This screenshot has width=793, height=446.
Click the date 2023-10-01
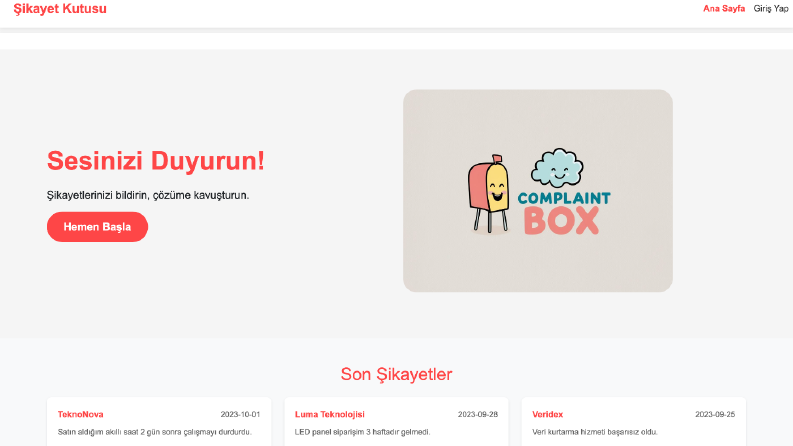[x=240, y=414]
